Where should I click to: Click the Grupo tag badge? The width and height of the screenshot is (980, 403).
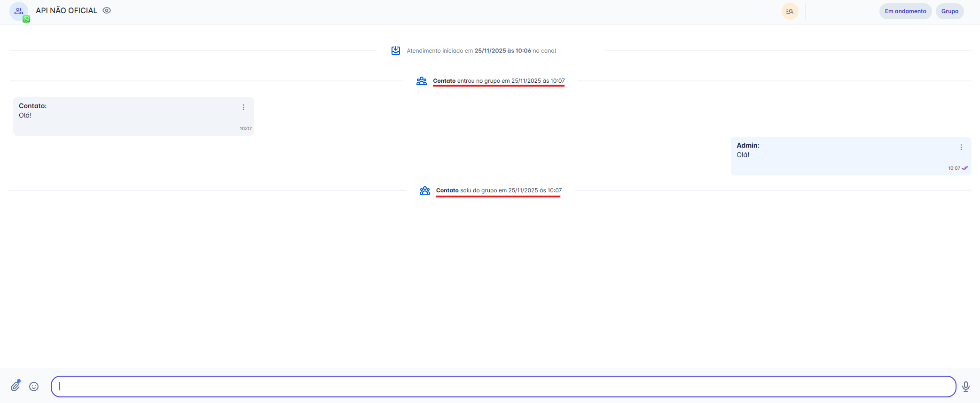(949, 11)
